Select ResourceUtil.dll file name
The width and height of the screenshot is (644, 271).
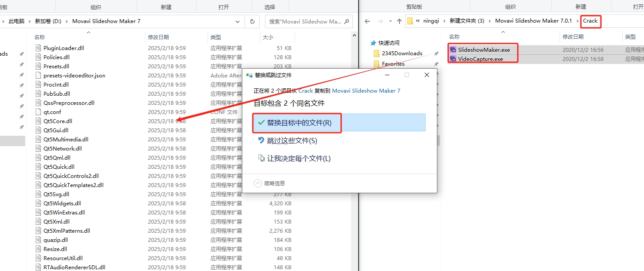pyautogui.click(x=63, y=258)
